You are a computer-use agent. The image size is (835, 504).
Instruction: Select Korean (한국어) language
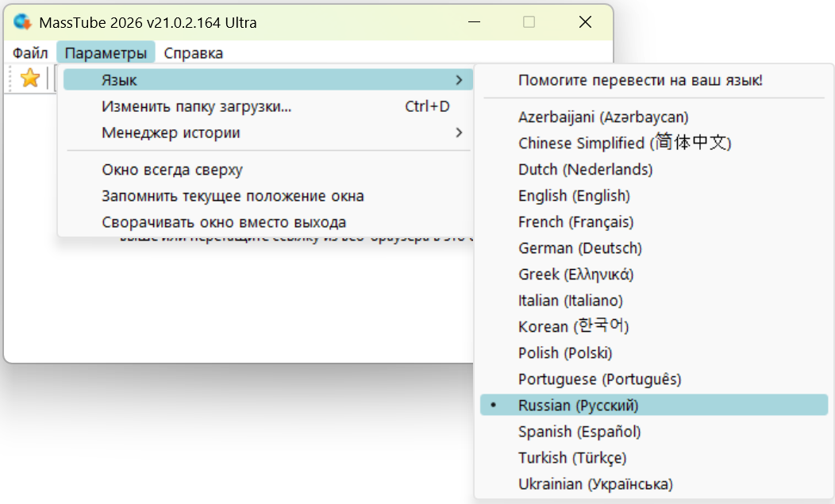(x=654, y=326)
